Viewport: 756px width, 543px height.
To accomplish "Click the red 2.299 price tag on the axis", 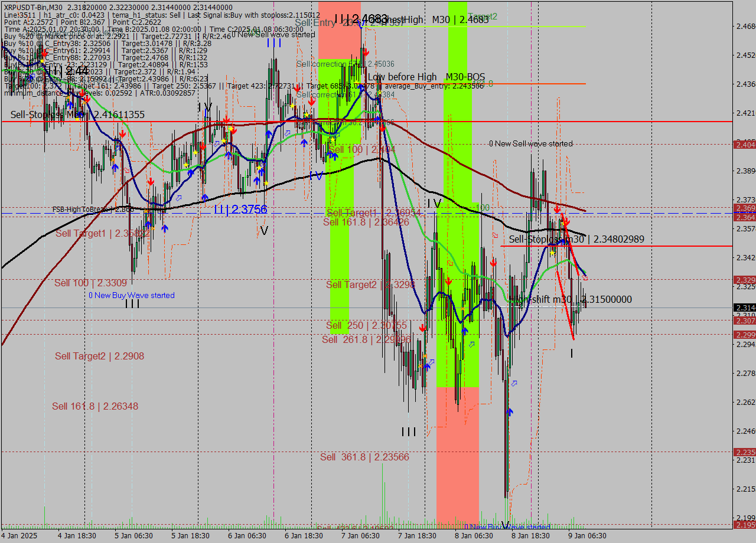I will tap(744, 334).
